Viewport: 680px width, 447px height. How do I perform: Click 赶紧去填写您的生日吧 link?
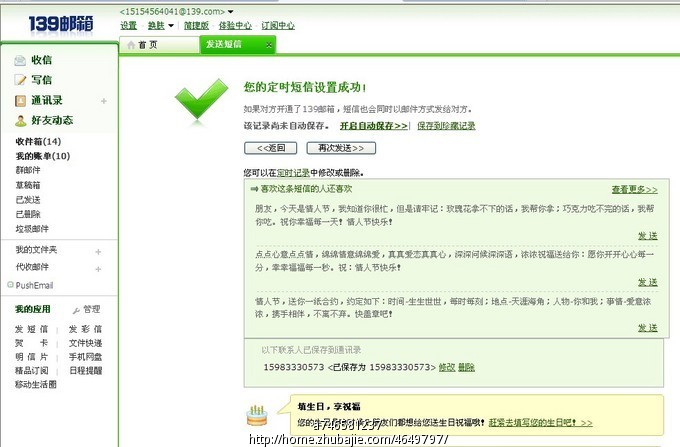540,422
